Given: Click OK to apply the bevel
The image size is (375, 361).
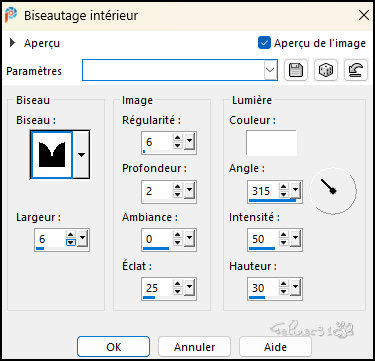Looking at the screenshot, I should 114,347.
